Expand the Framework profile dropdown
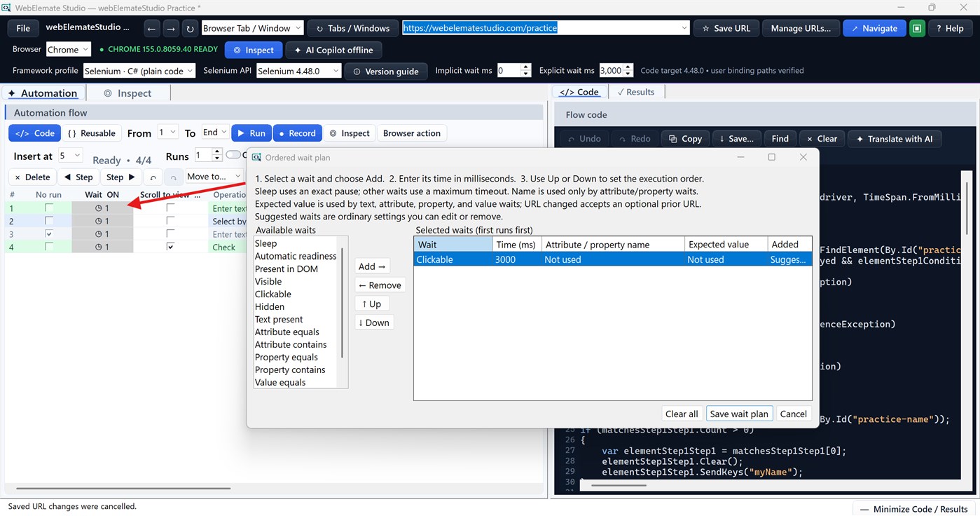Screen dimensions: 980x516 point(139,72)
